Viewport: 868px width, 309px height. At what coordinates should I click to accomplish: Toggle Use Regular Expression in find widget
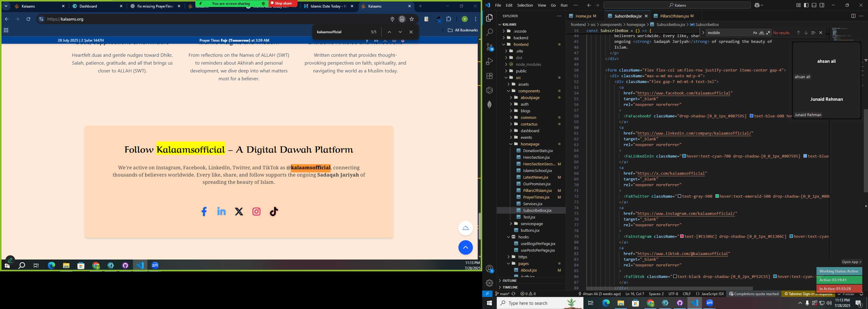(x=768, y=33)
